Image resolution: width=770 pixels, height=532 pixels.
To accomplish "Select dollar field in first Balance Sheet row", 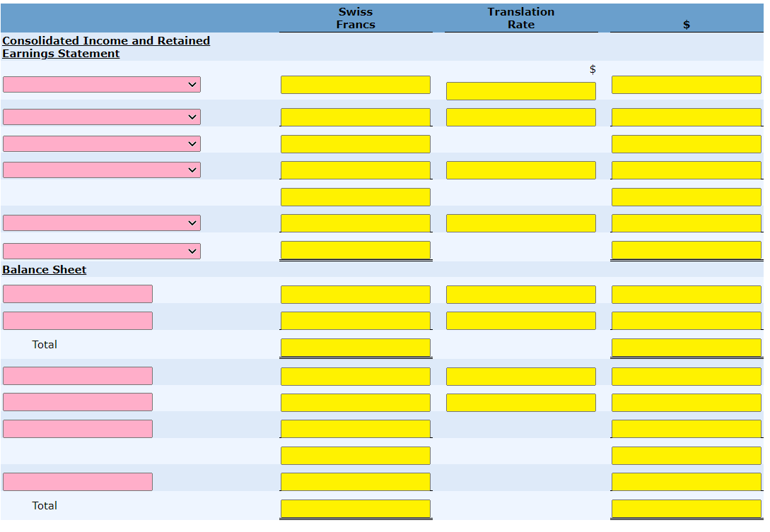I will pos(687,295).
